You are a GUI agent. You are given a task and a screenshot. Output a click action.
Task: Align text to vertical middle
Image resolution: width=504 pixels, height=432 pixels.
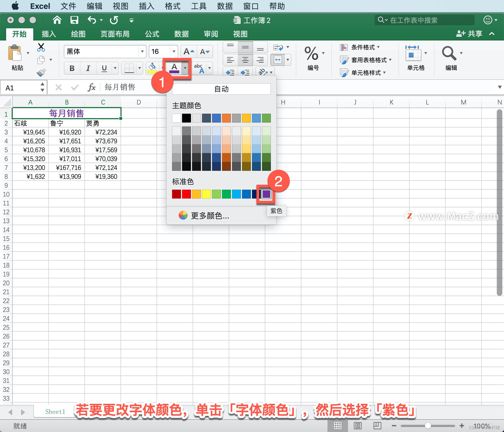[245, 47]
